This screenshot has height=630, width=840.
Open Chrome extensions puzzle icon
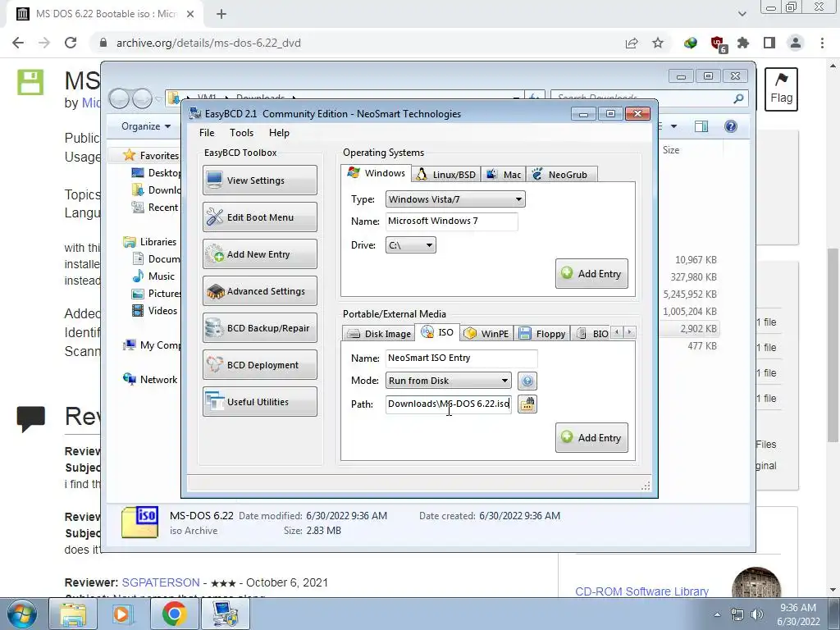(x=743, y=43)
